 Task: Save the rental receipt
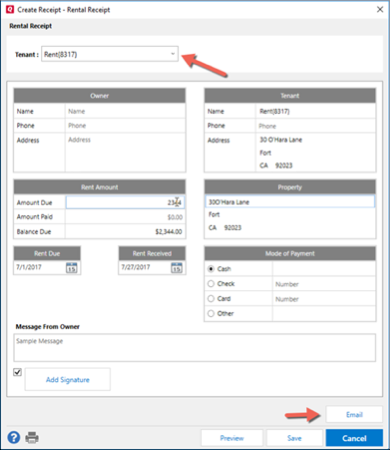tap(294, 438)
